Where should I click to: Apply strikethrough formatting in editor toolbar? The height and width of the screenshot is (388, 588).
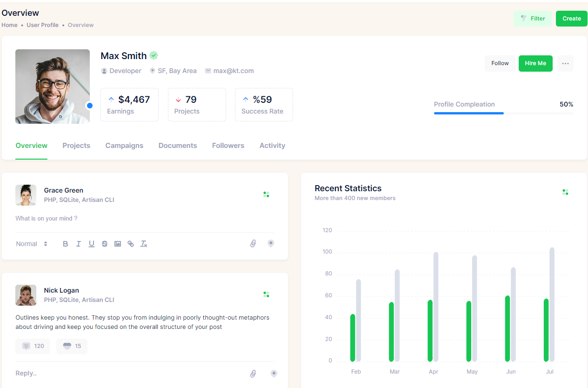click(x=105, y=244)
